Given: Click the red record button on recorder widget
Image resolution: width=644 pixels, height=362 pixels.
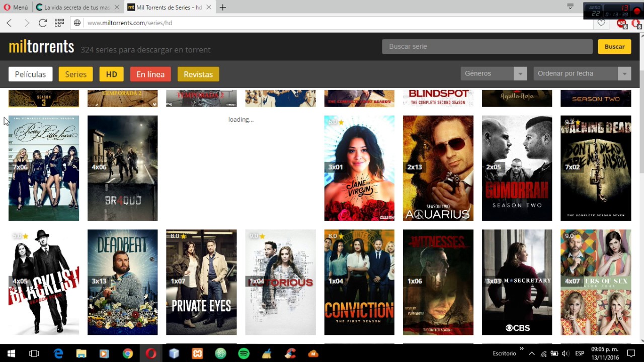Looking at the screenshot, I should [x=637, y=11].
